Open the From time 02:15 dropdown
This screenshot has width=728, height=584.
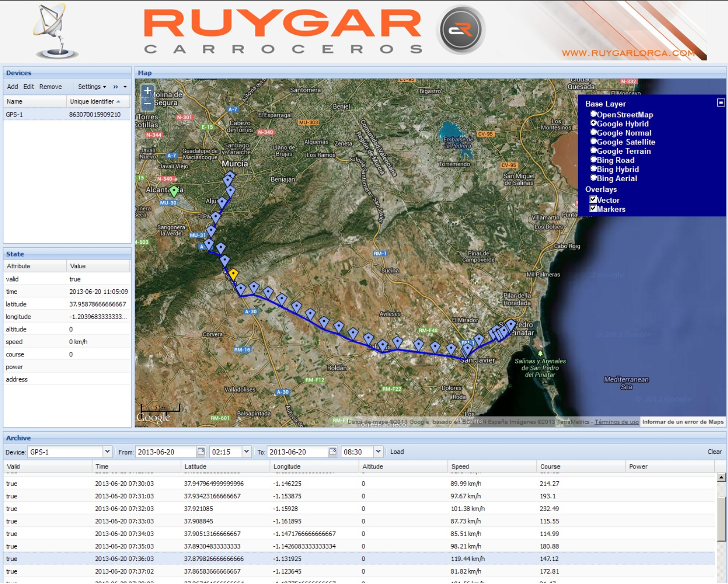pyautogui.click(x=246, y=451)
